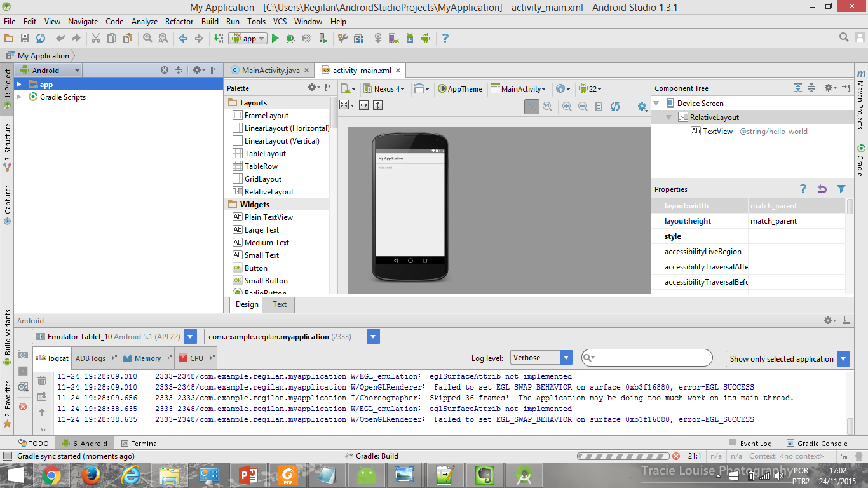Expand all in Component Tree

(798, 88)
